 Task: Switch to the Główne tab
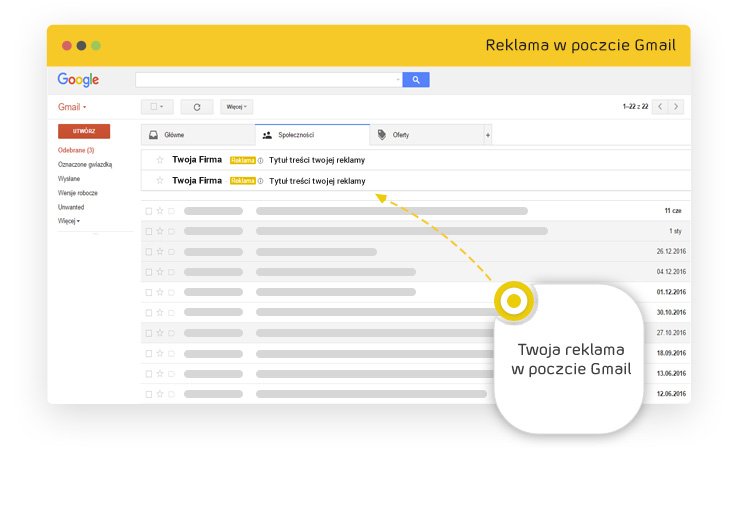click(198, 135)
